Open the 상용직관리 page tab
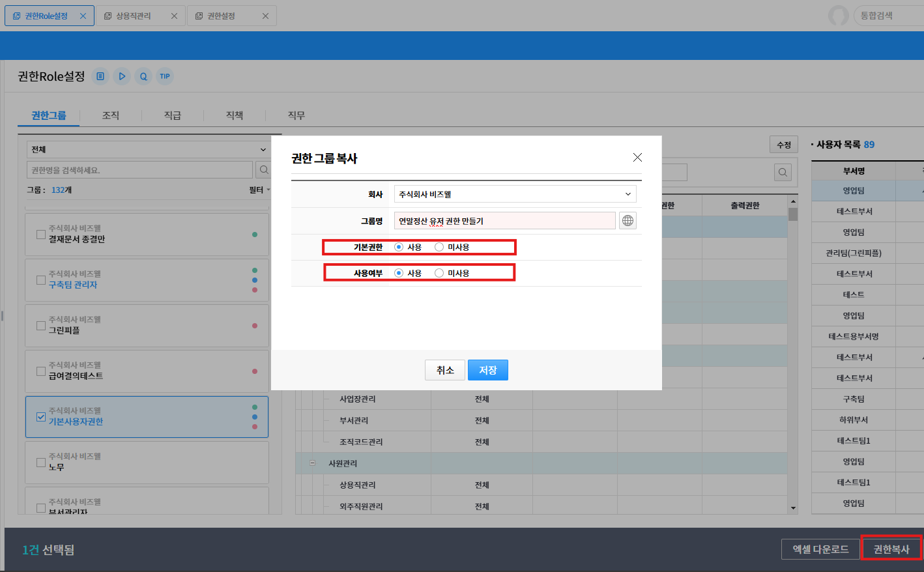The height and width of the screenshot is (572, 924). tap(133, 16)
